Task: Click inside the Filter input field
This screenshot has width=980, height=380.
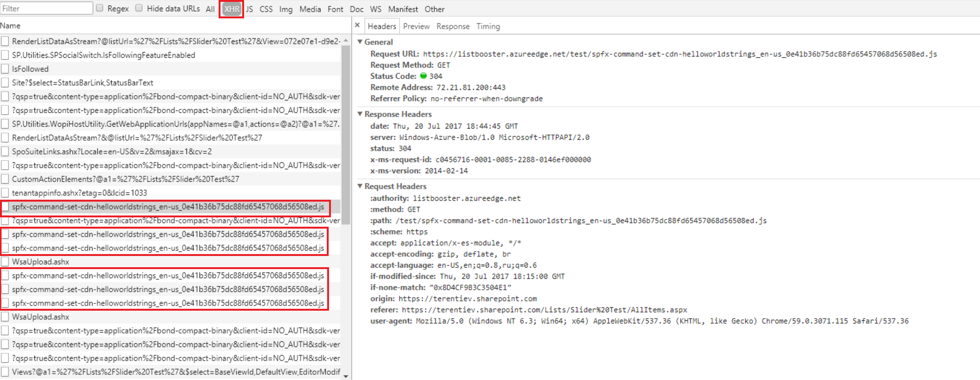Action: pyautogui.click(x=46, y=7)
